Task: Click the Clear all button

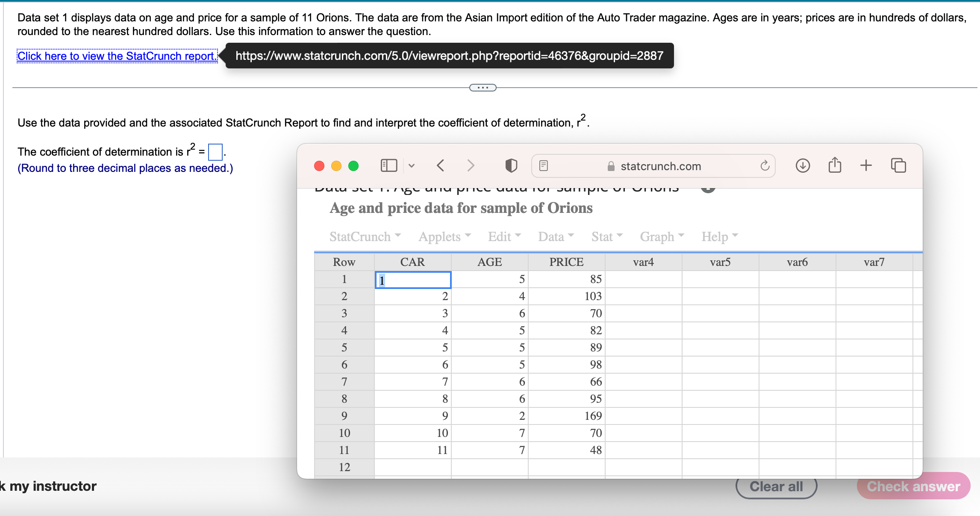Action: [x=777, y=486]
